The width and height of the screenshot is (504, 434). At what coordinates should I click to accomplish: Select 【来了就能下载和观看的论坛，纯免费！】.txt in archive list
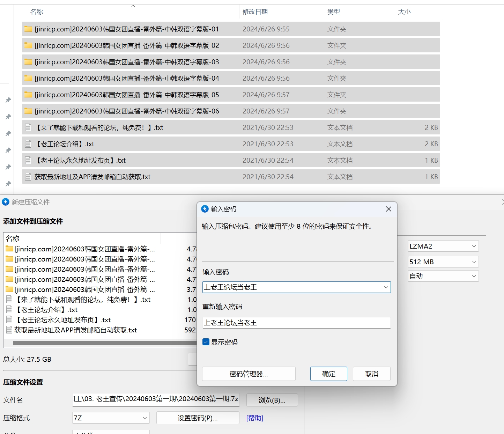(x=82, y=300)
